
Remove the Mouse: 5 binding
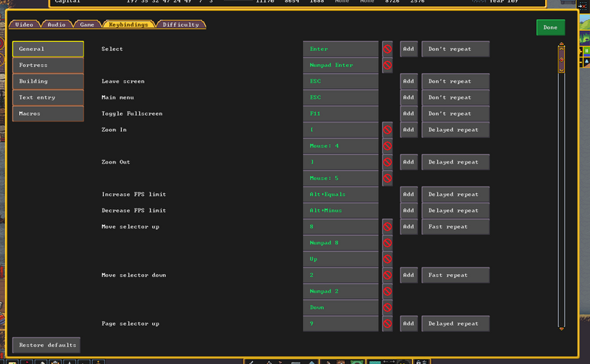coord(387,178)
